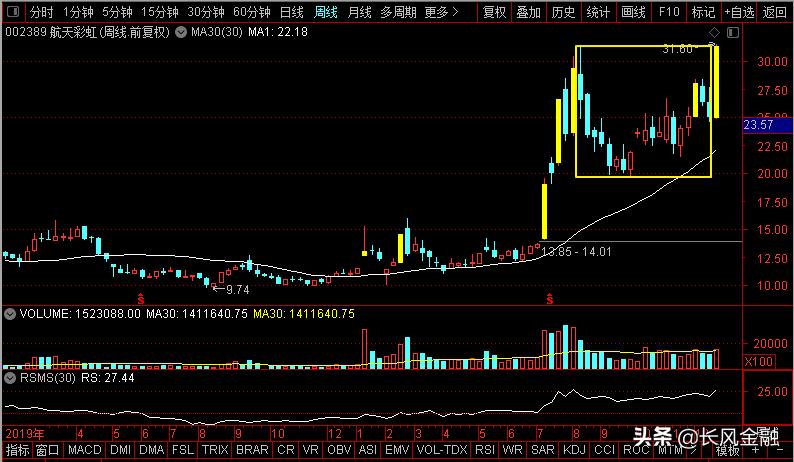The height and width of the screenshot is (462, 794).
Task: Click the 复权 adjustment button
Action: [x=494, y=12]
